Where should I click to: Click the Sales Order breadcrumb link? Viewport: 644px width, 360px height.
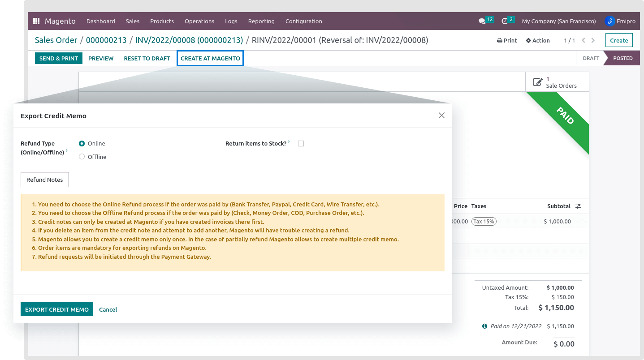coord(56,40)
